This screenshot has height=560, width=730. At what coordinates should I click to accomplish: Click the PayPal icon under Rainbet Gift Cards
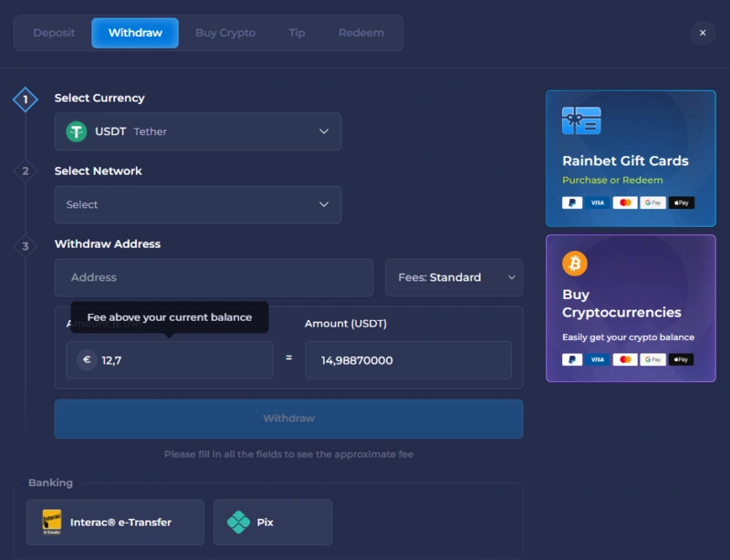(572, 202)
